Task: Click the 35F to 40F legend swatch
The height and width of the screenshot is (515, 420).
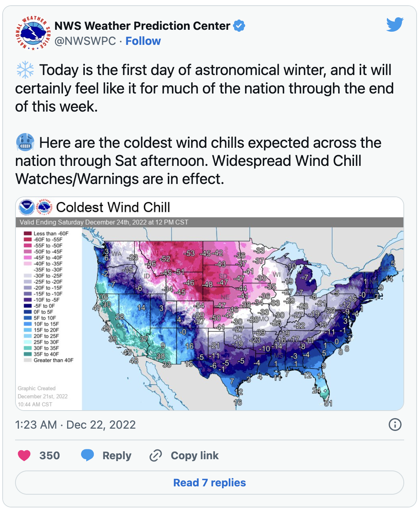Action: pyautogui.click(x=28, y=354)
